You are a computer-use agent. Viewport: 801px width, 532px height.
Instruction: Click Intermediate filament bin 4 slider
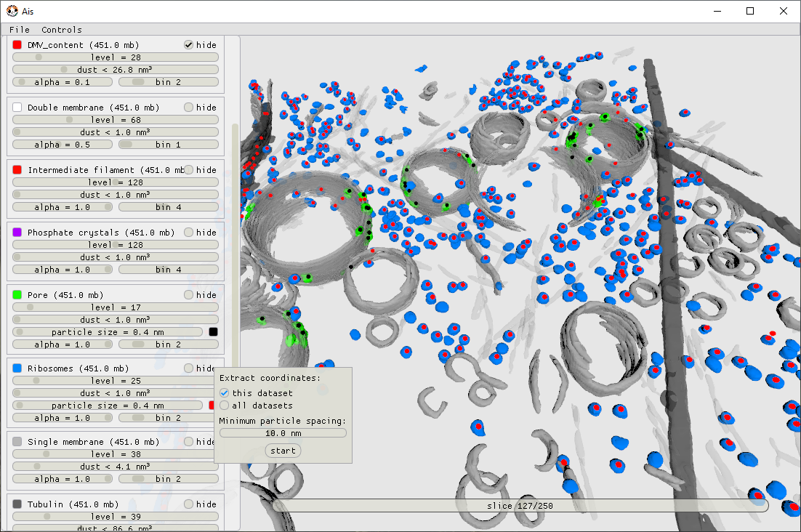169,207
